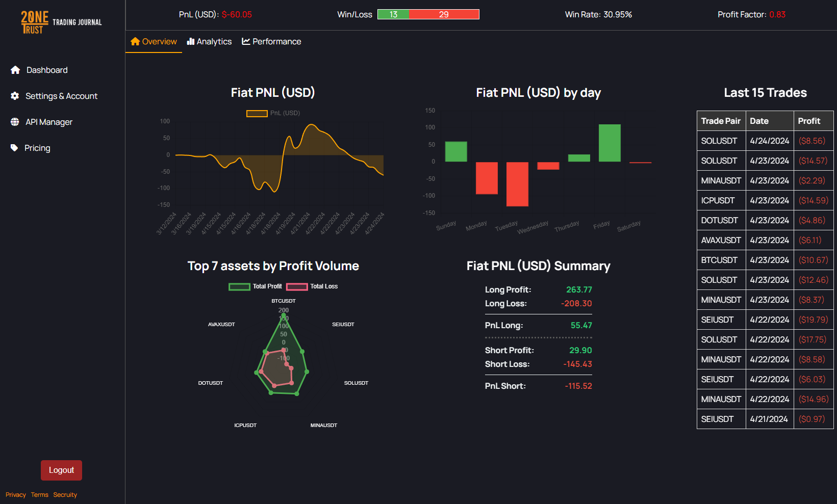Click the Thursday green bar
The height and width of the screenshot is (504, 837).
point(579,158)
